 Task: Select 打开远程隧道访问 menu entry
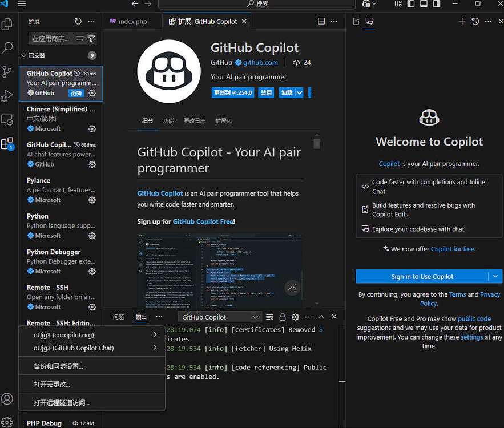[92, 403]
